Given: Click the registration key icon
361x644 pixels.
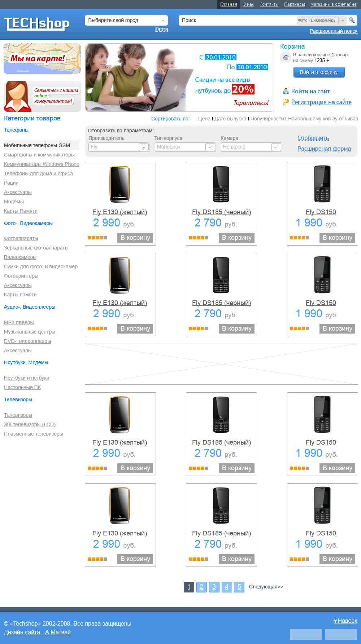Looking at the screenshot, I should point(286,102).
